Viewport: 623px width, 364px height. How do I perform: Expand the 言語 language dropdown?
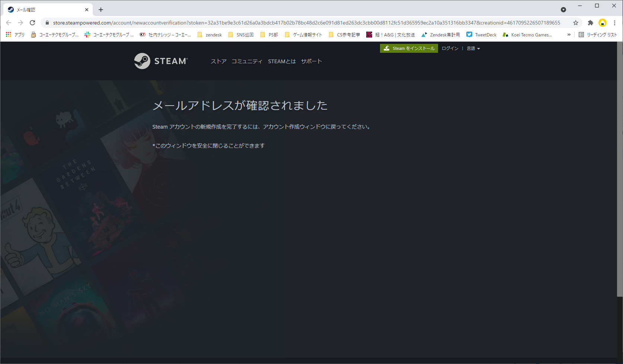[x=473, y=48]
